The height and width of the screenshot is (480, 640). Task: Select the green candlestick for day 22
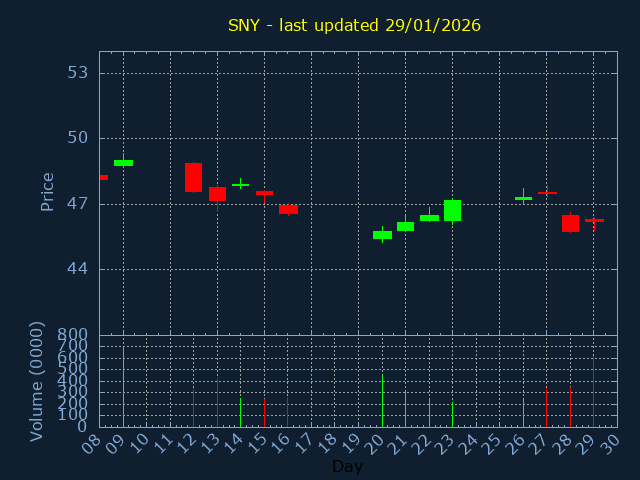pos(429,218)
